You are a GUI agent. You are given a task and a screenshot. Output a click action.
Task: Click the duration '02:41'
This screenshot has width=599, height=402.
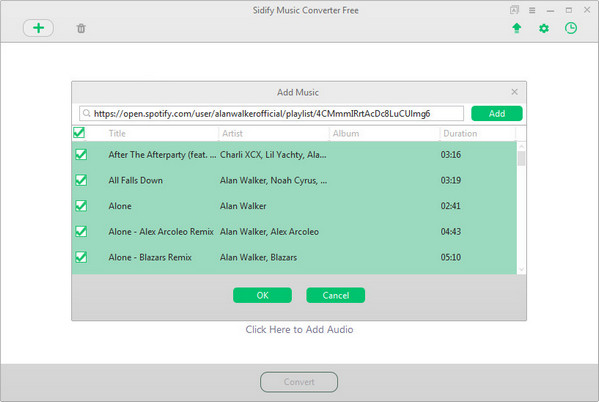[451, 206]
